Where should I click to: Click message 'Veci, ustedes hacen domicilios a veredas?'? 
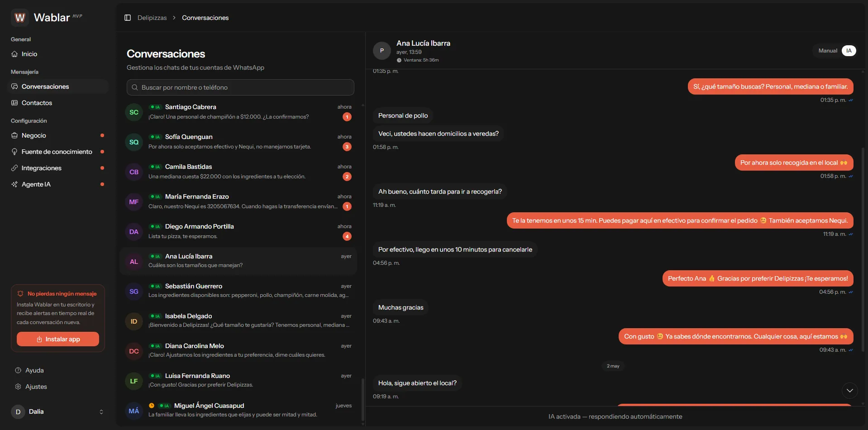pos(438,134)
